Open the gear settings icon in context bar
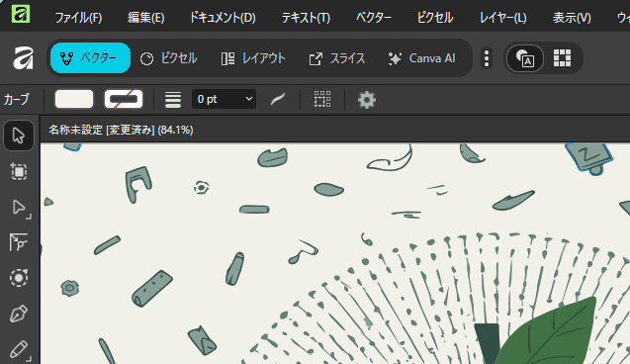This screenshot has width=630, height=364. coord(367,100)
